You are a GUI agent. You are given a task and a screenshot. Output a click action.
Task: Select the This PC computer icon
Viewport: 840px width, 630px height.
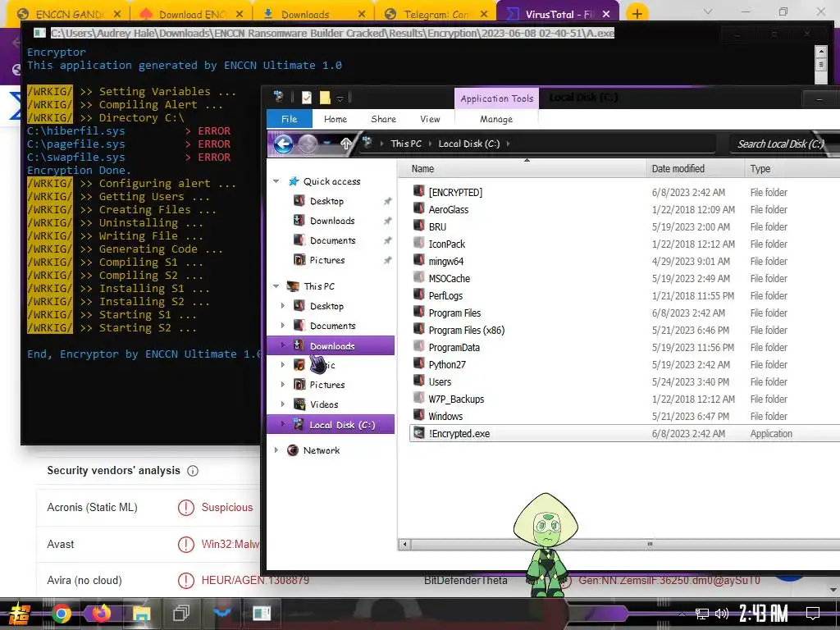click(x=293, y=286)
